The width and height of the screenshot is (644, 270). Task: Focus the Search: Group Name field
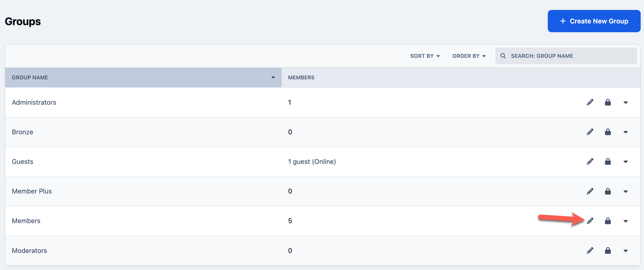click(x=566, y=56)
